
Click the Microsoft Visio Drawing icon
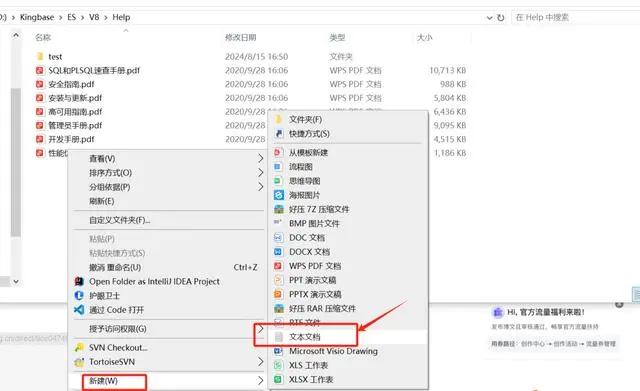click(278, 351)
